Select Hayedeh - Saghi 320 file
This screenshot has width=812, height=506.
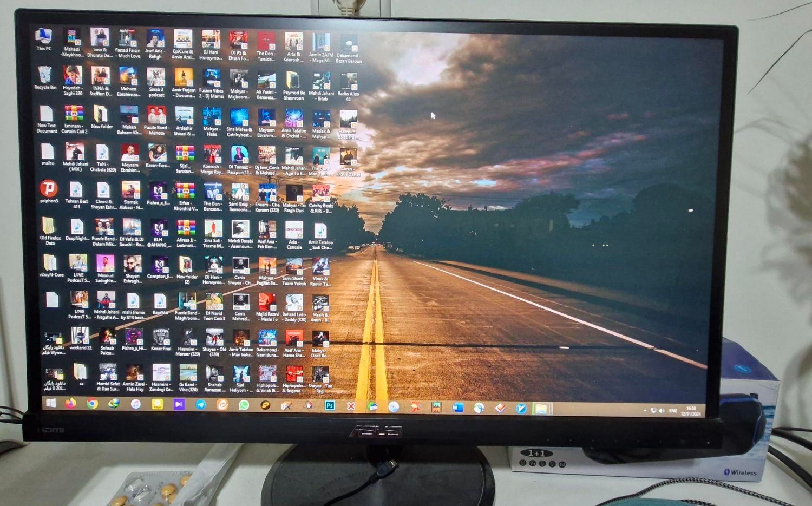[x=73, y=81]
